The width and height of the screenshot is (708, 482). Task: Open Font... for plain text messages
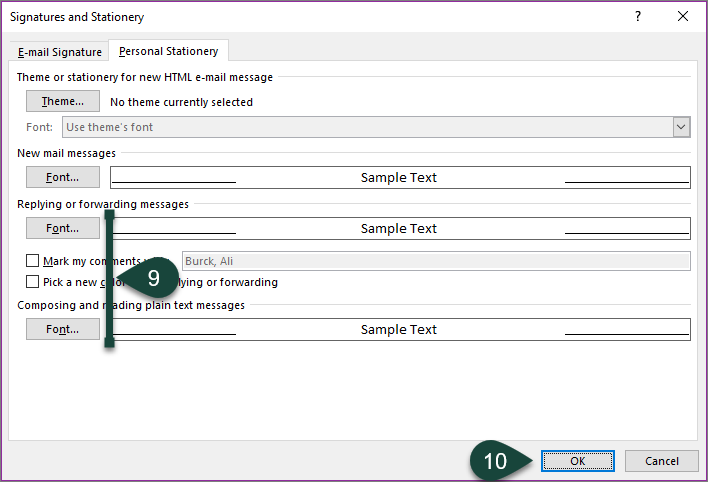pyautogui.click(x=63, y=329)
